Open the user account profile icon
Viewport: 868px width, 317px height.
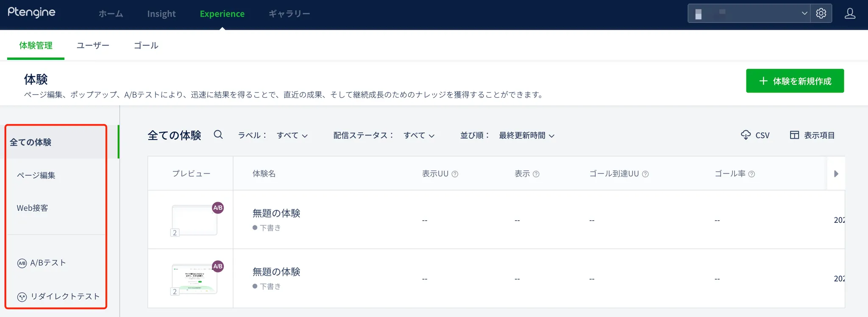tap(850, 14)
